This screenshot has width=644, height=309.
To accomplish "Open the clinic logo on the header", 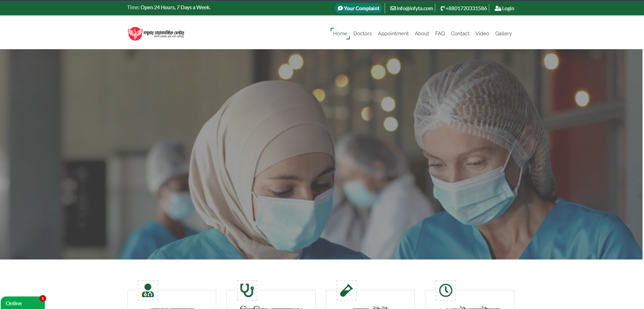I will (156, 34).
